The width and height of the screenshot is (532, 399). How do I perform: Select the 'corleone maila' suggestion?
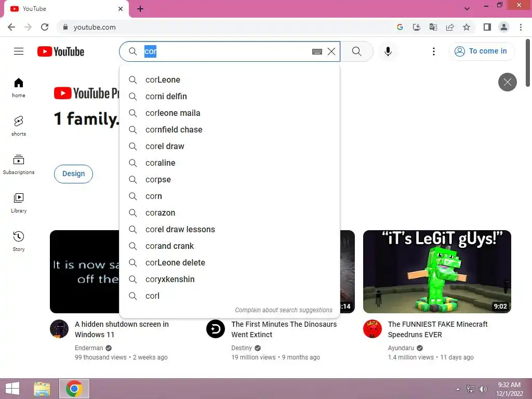tap(230, 113)
